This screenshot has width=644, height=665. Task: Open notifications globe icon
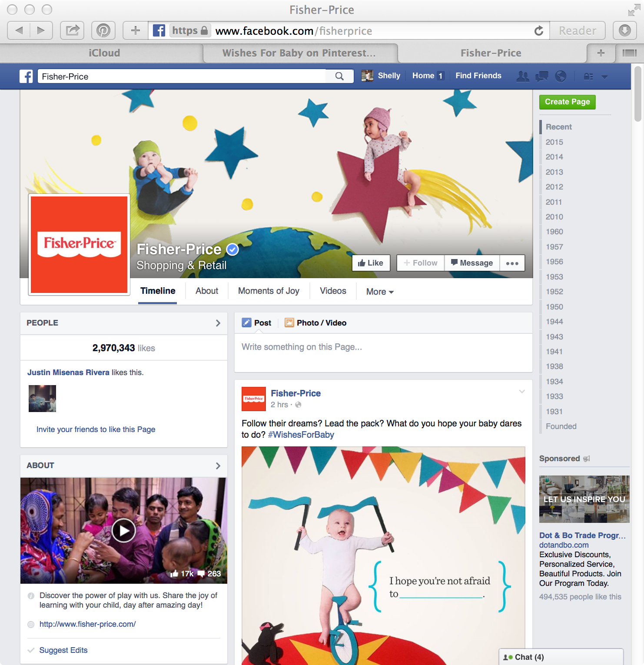[x=561, y=76]
